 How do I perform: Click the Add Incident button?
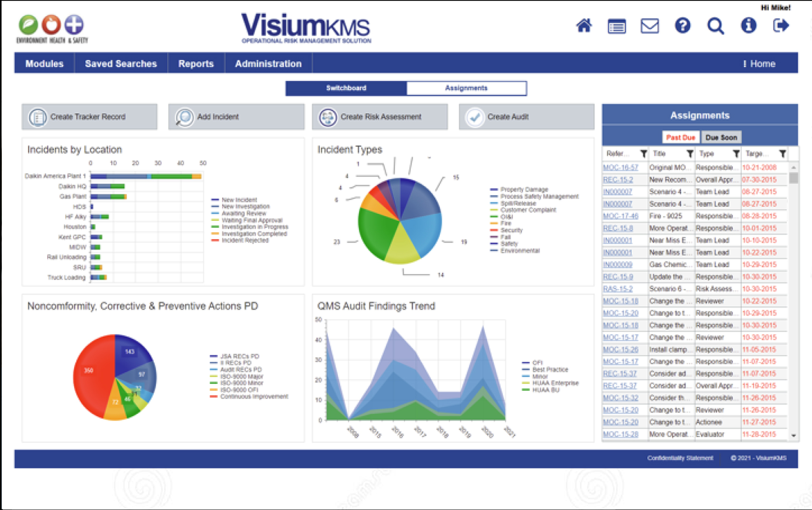click(x=236, y=117)
